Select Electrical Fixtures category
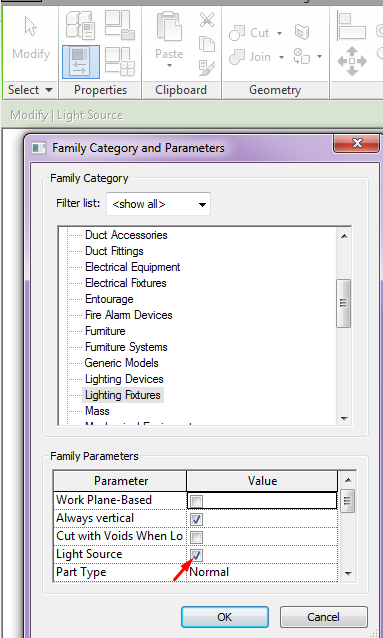Viewport: 383px width, 638px height. [x=126, y=283]
